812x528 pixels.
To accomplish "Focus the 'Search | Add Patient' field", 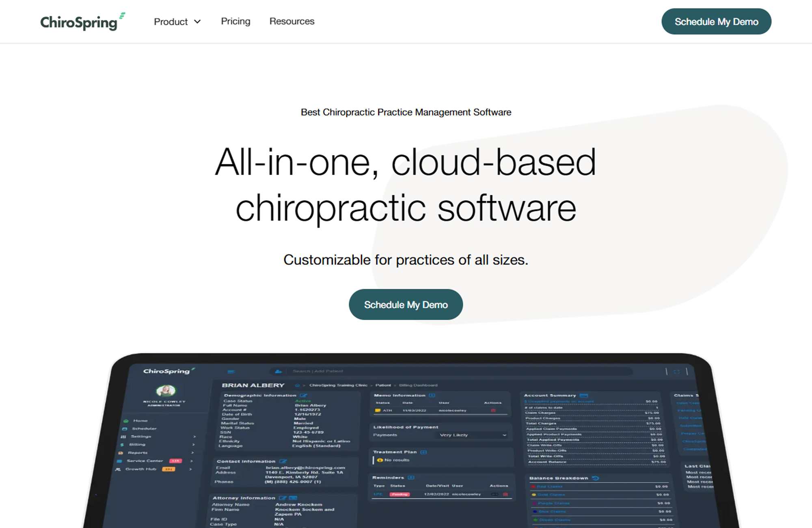I will [x=451, y=371].
